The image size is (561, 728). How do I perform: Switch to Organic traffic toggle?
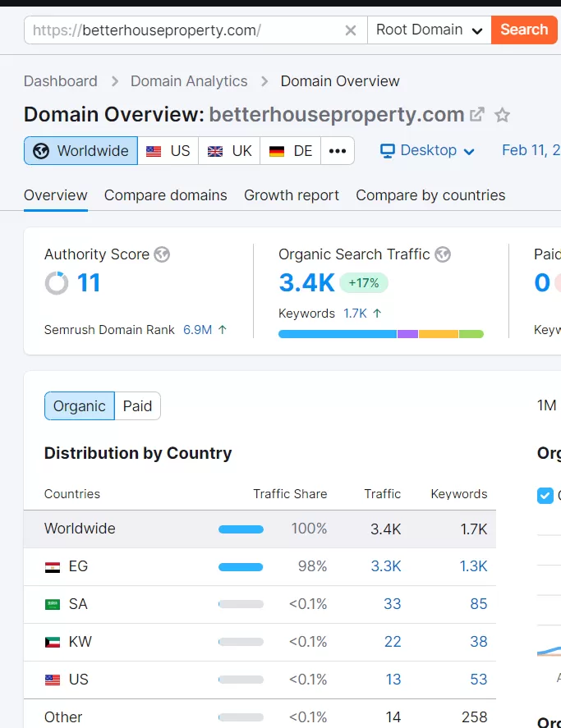pos(80,405)
